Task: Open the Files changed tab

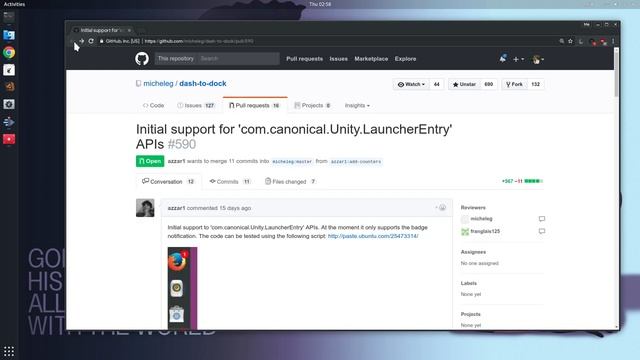Action: tap(290, 182)
